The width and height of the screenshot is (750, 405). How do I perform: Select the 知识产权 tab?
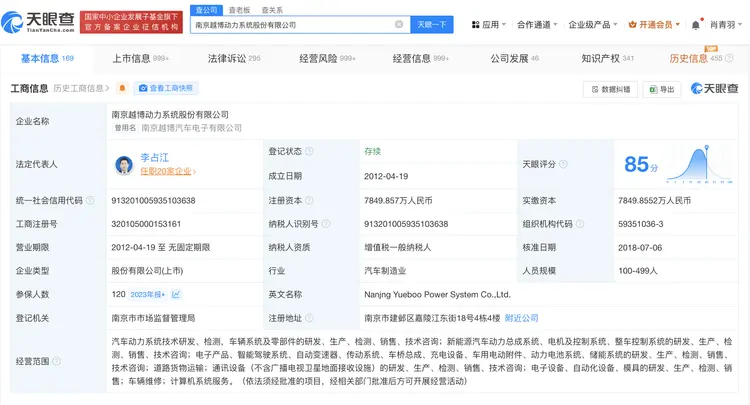[607, 58]
